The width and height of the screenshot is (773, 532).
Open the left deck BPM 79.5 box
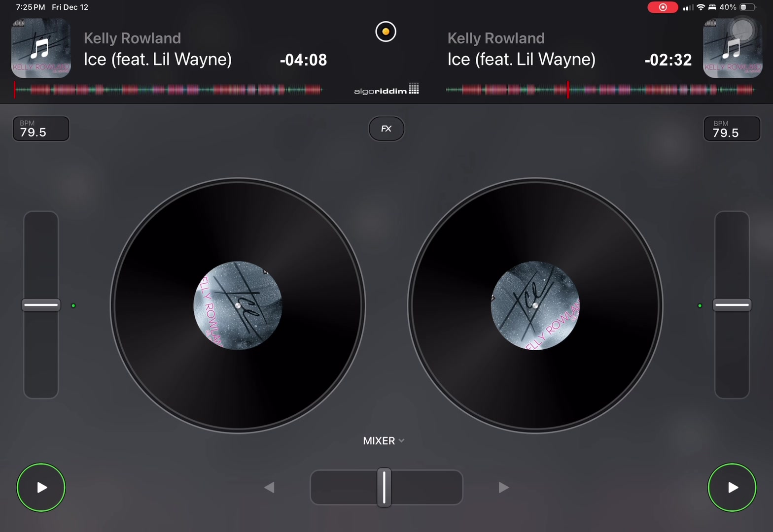pos(41,129)
